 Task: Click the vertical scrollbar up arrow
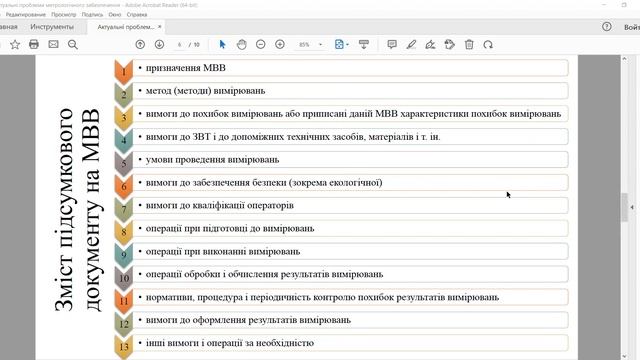pos(624,59)
